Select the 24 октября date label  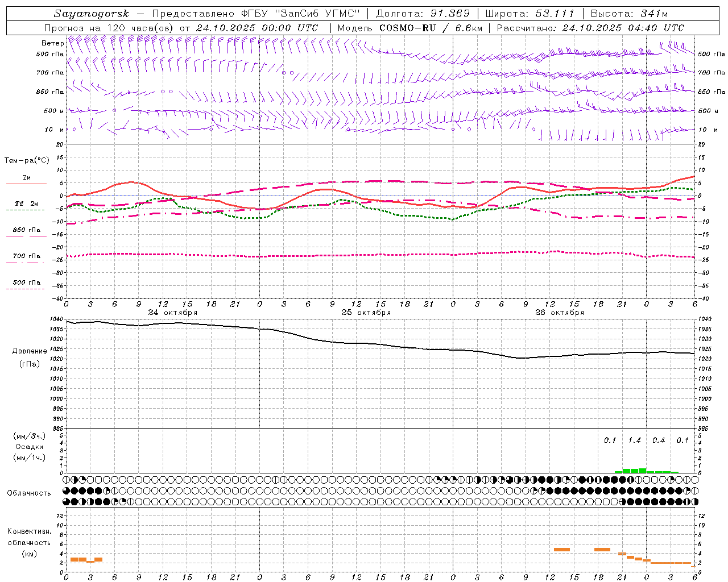click(x=172, y=313)
